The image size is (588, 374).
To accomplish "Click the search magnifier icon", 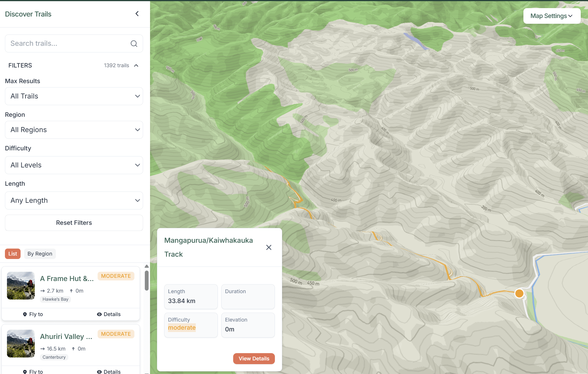I will [134, 43].
